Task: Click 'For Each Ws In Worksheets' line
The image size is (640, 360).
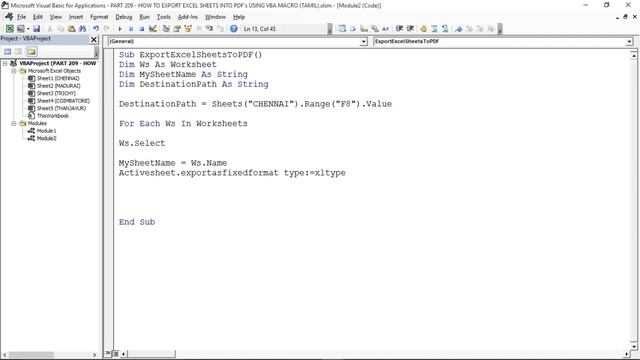Action: pyautogui.click(x=183, y=124)
